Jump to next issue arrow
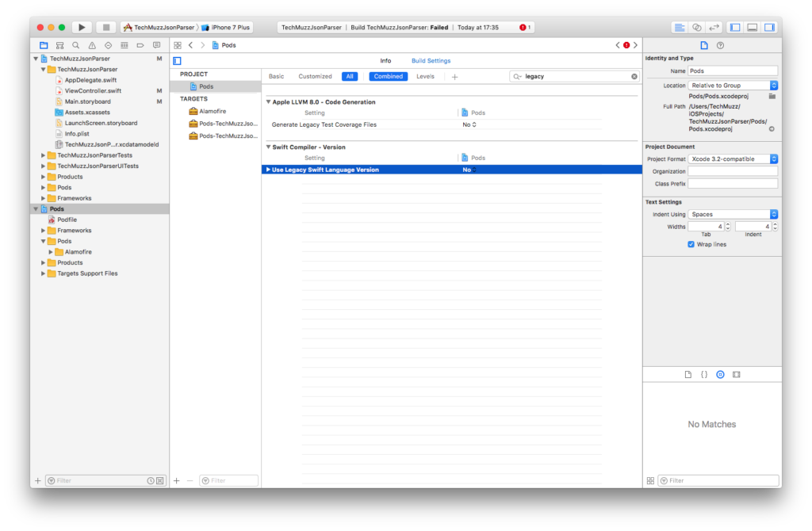The image size is (812, 531). 635,45
